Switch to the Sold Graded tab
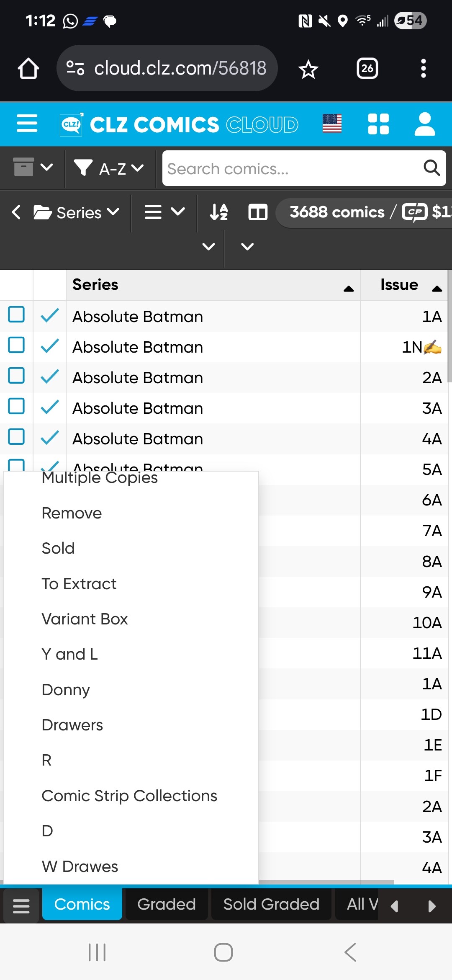The image size is (452, 980). tap(271, 904)
